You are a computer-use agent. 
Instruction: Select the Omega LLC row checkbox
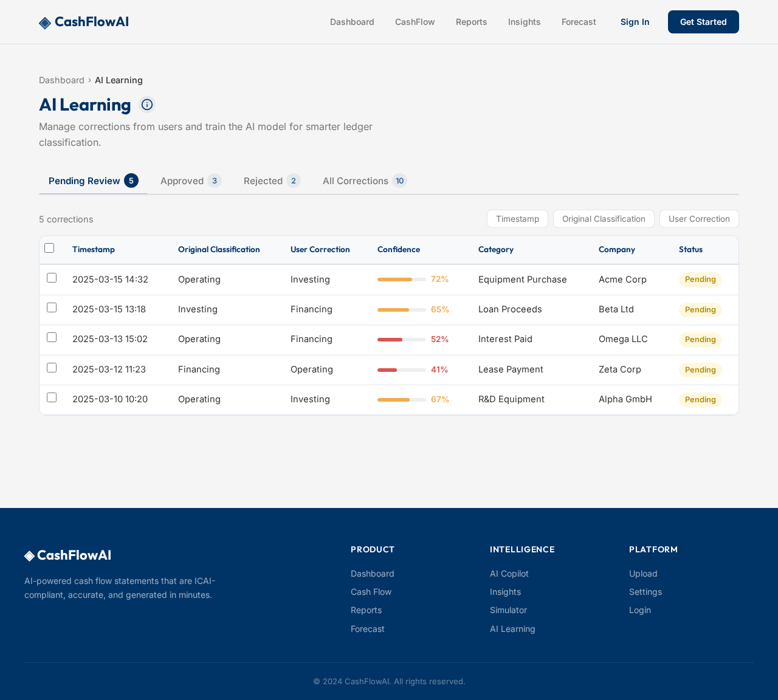coord(52,337)
